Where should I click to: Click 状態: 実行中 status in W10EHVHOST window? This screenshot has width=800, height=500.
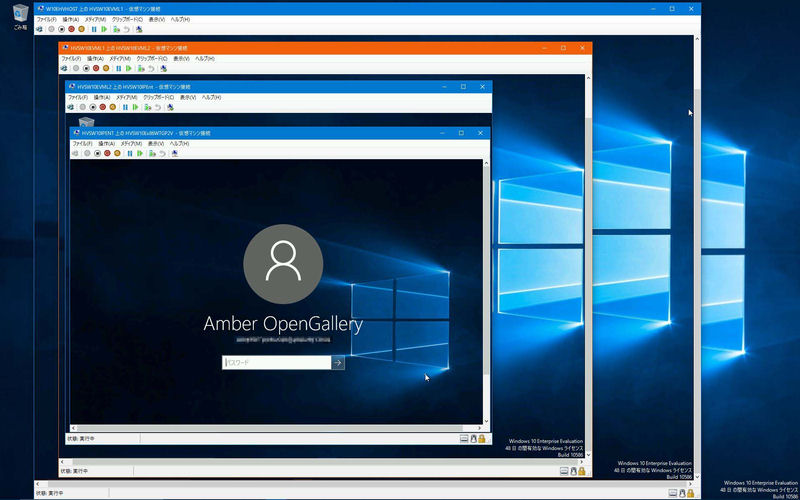click(x=49, y=493)
